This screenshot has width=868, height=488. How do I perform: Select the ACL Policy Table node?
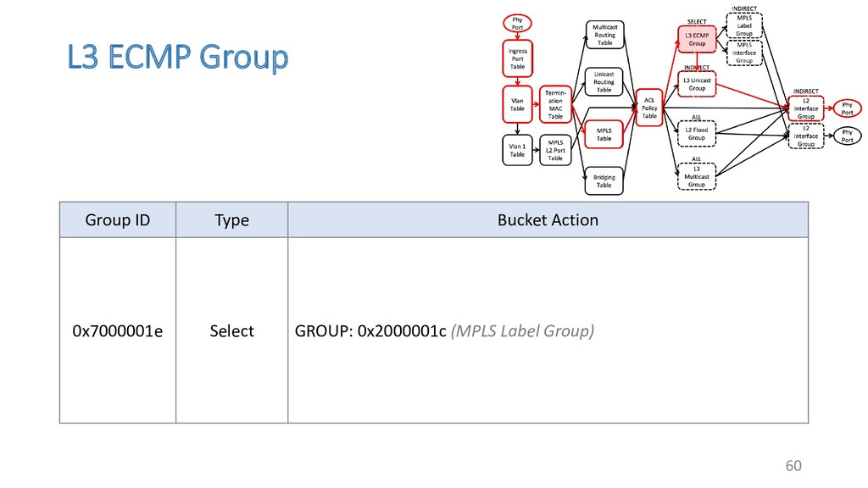[x=649, y=108]
